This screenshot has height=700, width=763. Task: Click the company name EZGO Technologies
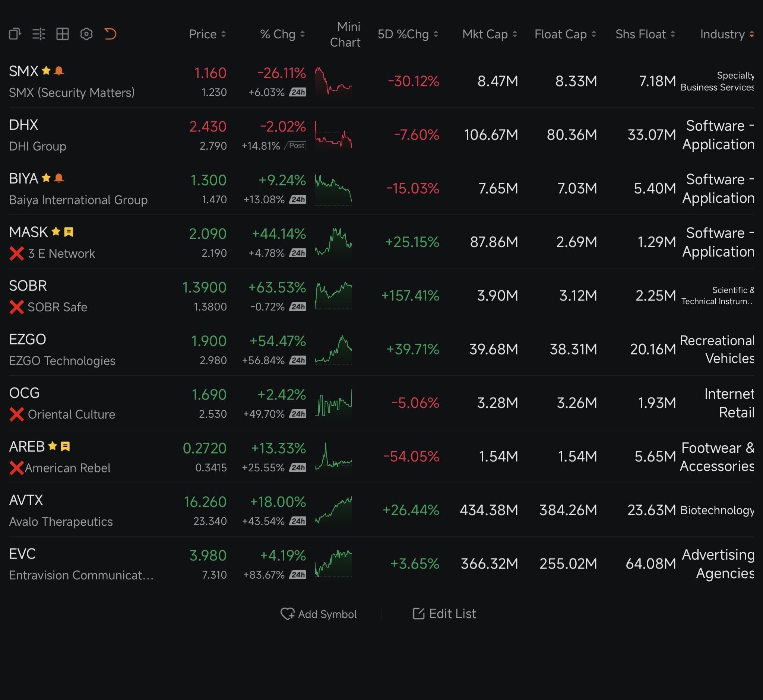click(x=62, y=361)
